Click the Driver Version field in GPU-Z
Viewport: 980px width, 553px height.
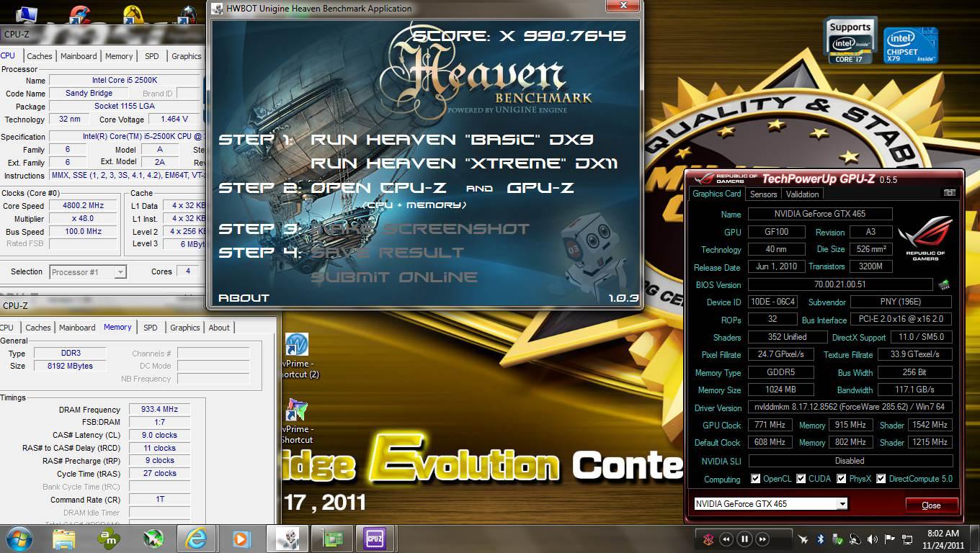tap(850, 408)
